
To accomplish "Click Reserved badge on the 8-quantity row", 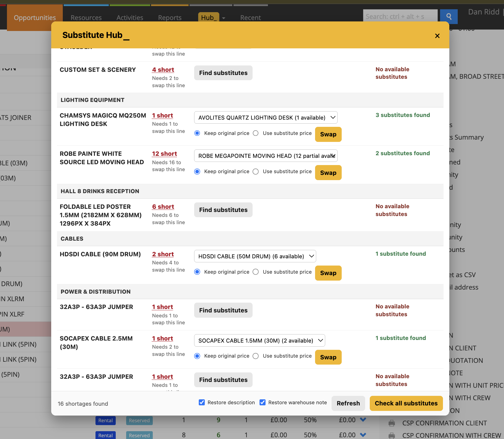I will [139, 435].
